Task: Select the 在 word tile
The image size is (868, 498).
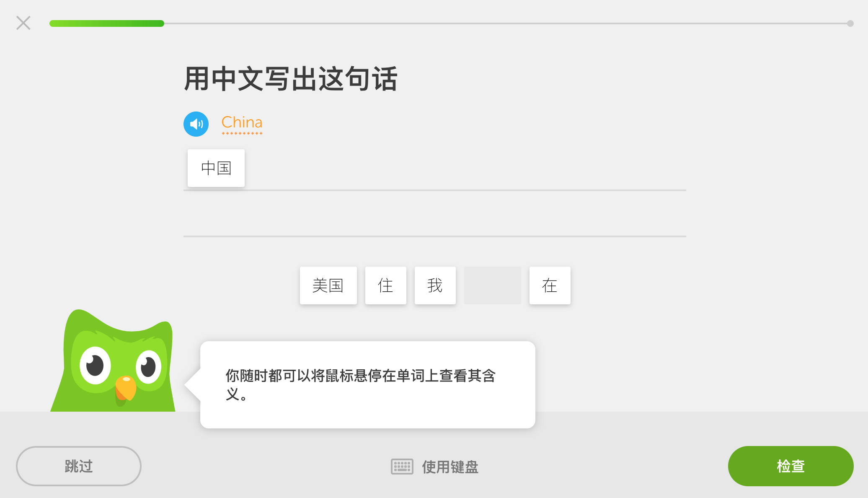Action: click(550, 285)
